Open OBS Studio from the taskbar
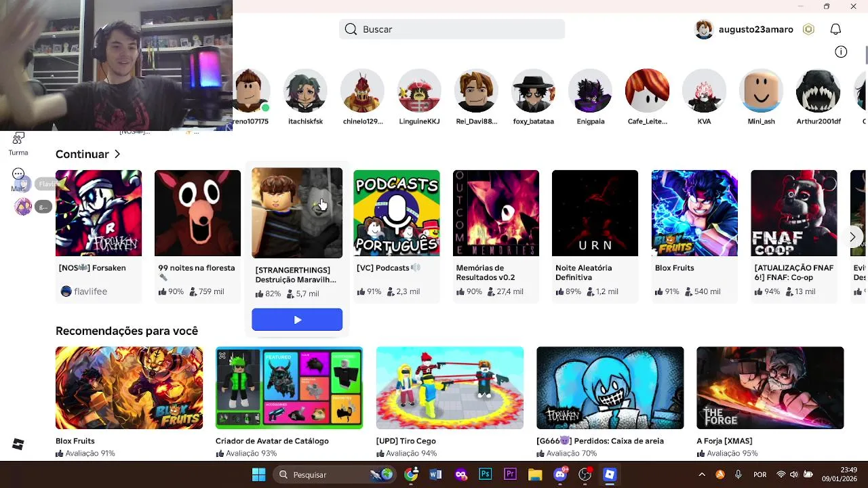868x488 pixels. click(585, 474)
